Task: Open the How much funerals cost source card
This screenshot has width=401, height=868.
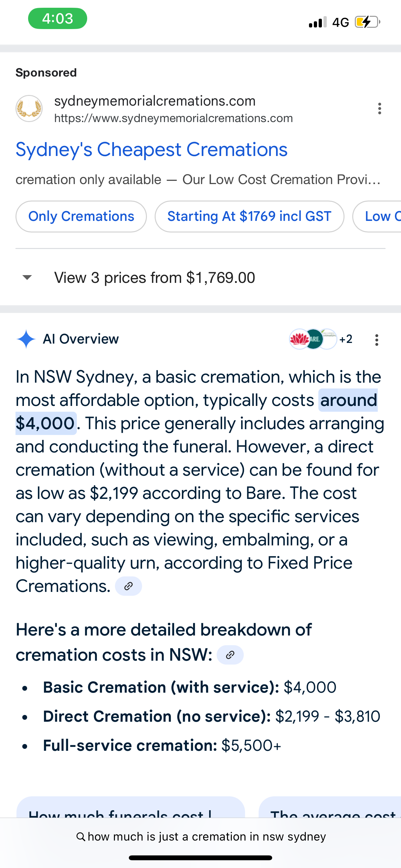Action: coord(131,809)
